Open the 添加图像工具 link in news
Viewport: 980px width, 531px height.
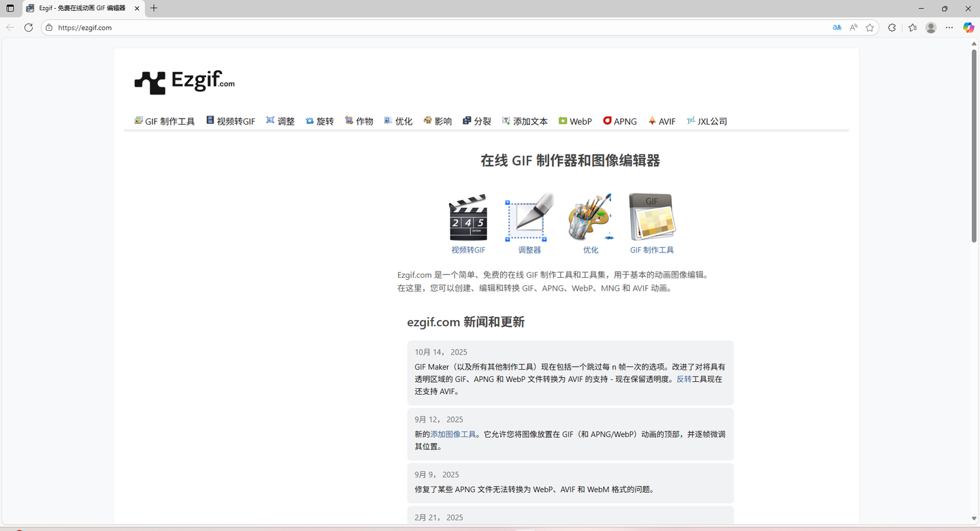[x=453, y=434]
